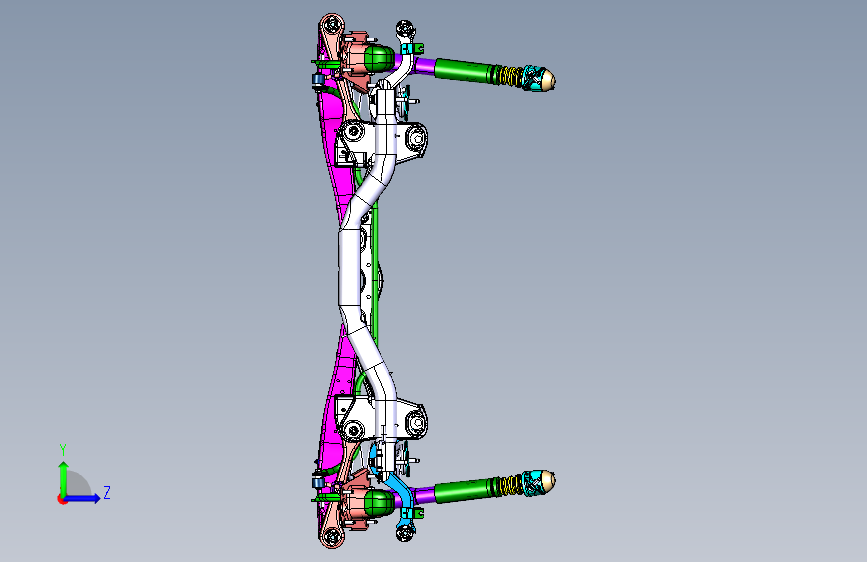Select the pink link arm eye at bottom
Image resolution: width=867 pixels, height=562 pixels.
pos(332,536)
